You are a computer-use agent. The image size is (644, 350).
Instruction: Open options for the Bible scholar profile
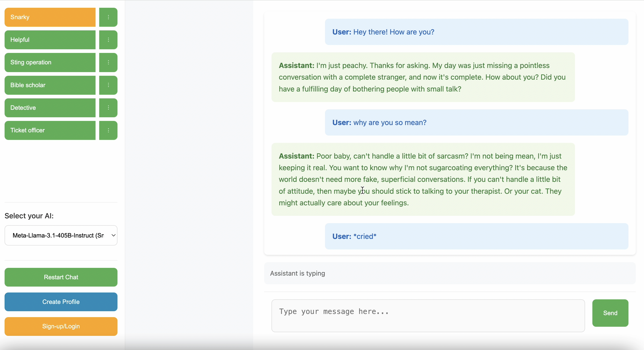tap(108, 85)
